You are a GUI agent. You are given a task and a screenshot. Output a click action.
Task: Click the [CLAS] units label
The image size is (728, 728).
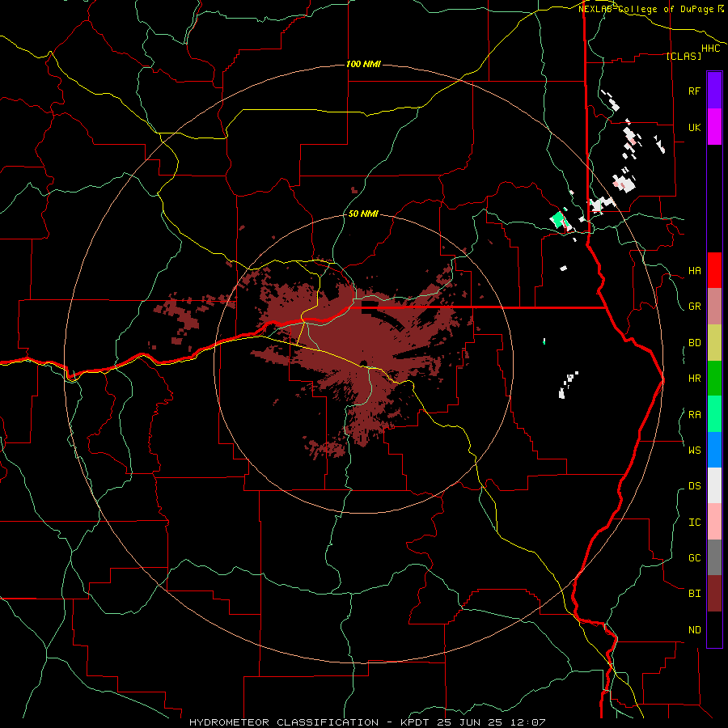pyautogui.click(x=684, y=56)
